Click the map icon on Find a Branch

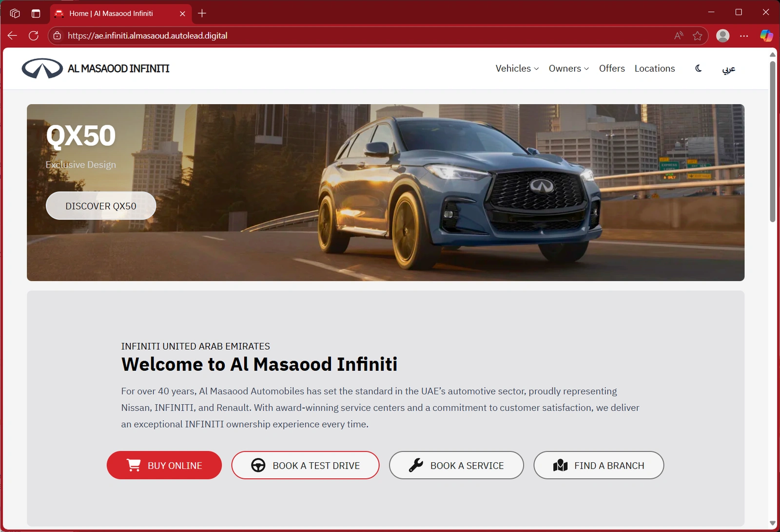(x=561, y=465)
